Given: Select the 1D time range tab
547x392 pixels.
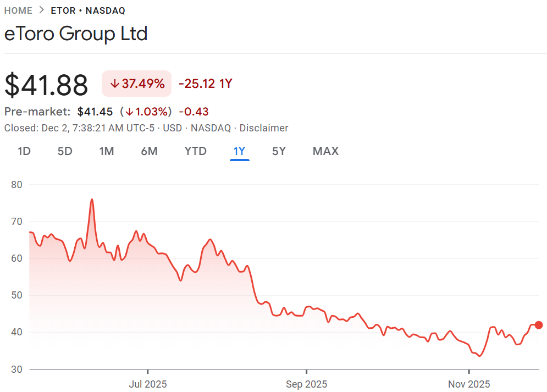Looking at the screenshot, I should click(x=24, y=151).
